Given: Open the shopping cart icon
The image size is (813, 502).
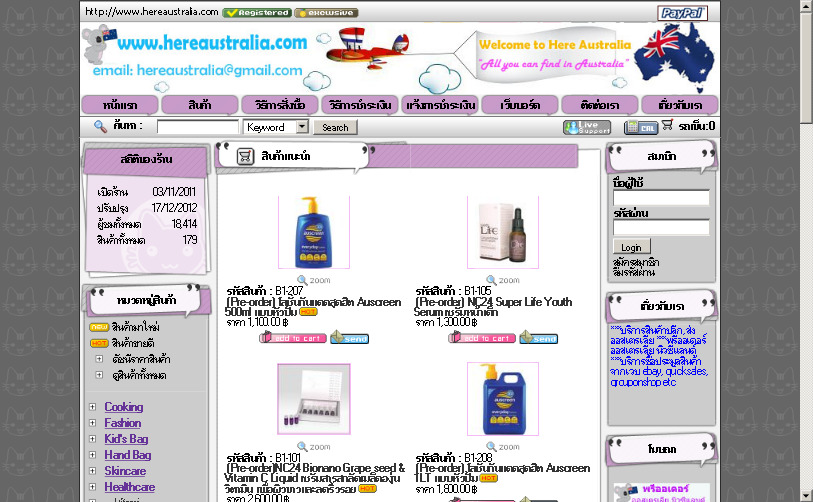Looking at the screenshot, I should coord(667,125).
